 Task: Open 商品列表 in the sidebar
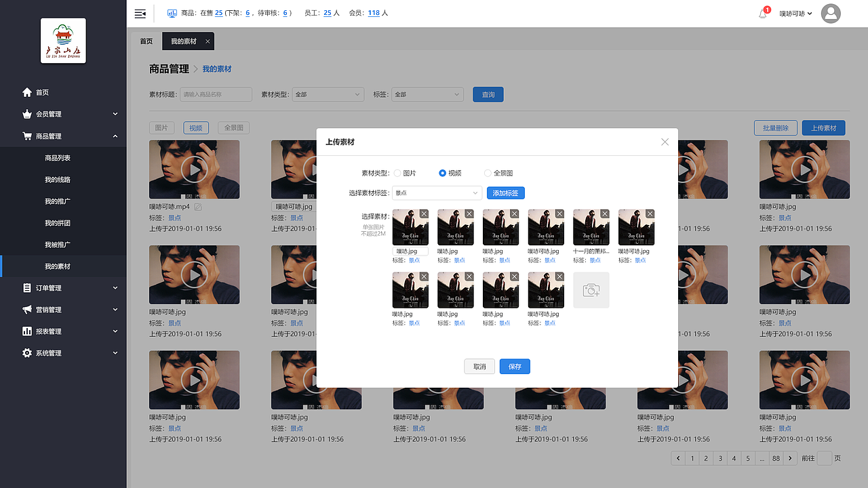point(58,158)
